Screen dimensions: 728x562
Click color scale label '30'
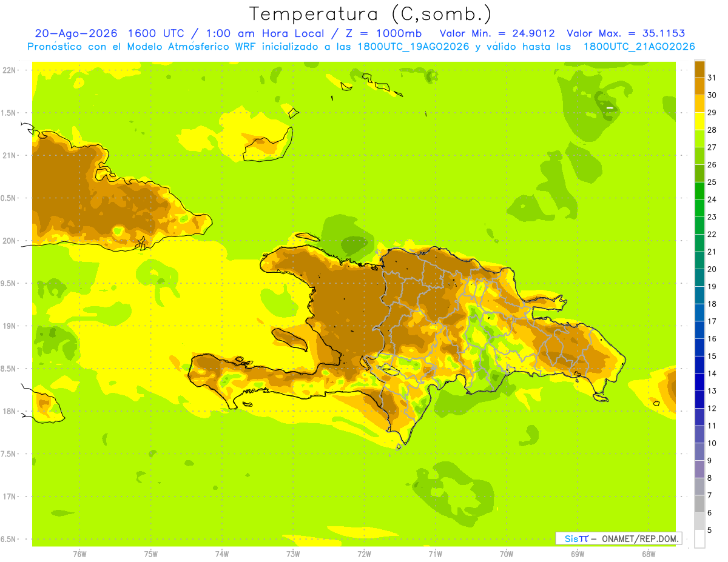(712, 95)
